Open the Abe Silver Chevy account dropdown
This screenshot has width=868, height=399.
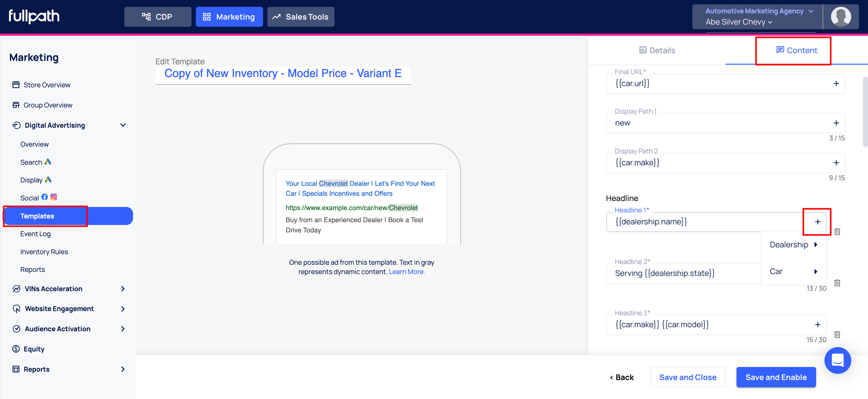739,22
